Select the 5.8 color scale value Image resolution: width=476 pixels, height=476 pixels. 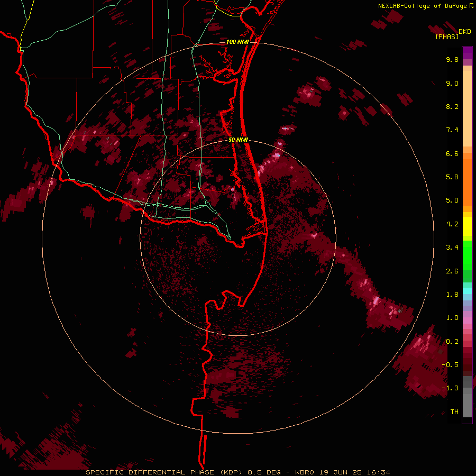point(452,177)
